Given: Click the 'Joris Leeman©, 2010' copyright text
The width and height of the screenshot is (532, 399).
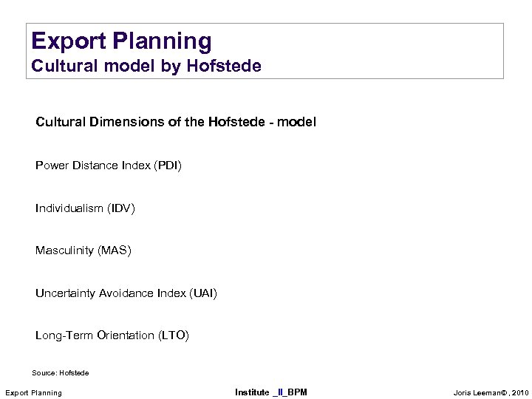Looking at the screenshot, I should (491, 393).
